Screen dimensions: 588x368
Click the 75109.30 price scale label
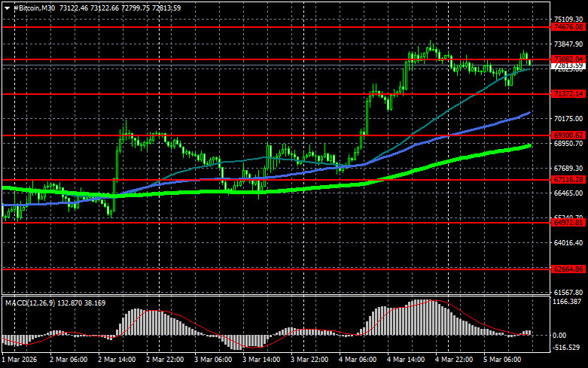pyautogui.click(x=568, y=19)
